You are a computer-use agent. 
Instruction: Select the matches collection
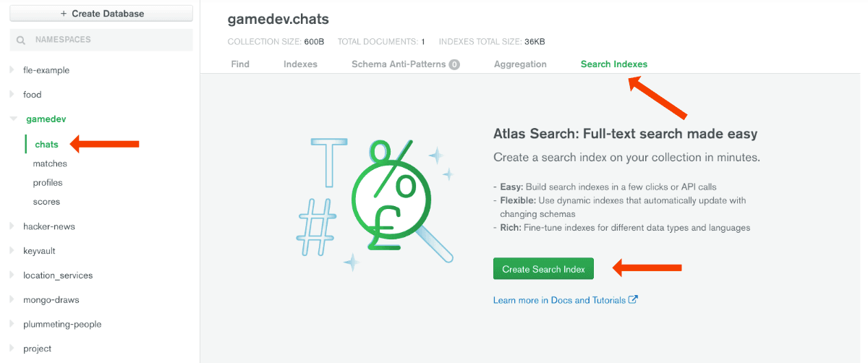[50, 164]
